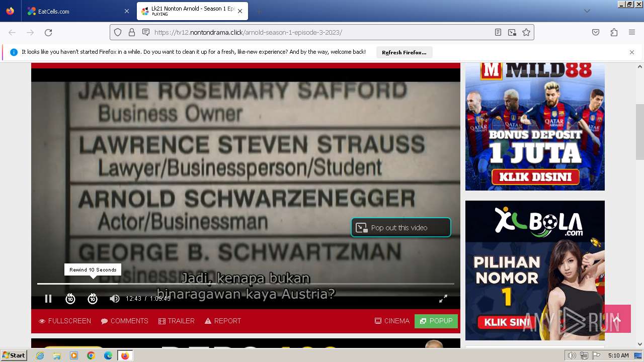The height and width of the screenshot is (362, 644).
Task: Switch to EatCells.com tab
Action: pyautogui.click(x=77, y=11)
